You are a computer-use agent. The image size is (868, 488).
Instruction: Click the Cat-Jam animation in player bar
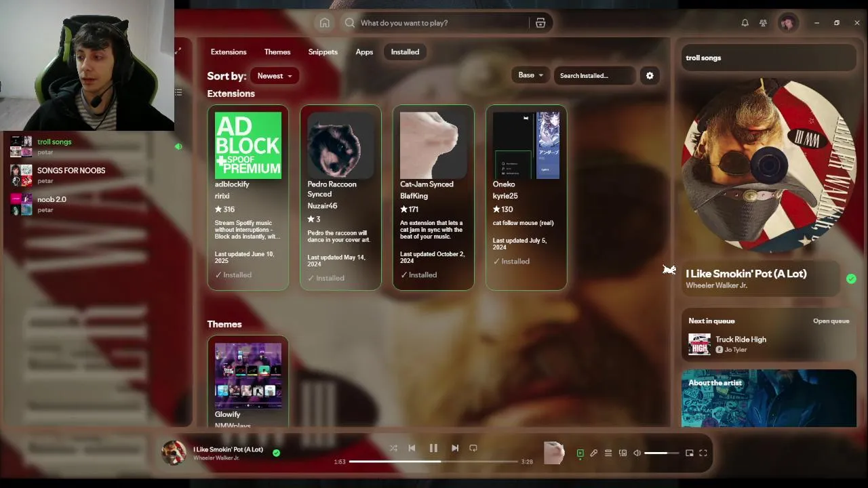pos(554,453)
